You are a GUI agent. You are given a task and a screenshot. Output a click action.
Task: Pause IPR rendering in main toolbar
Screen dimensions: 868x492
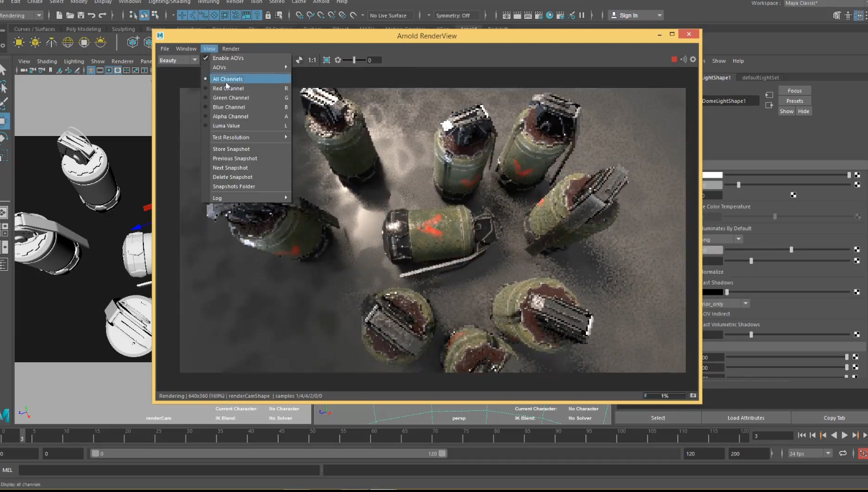pyautogui.click(x=582, y=15)
